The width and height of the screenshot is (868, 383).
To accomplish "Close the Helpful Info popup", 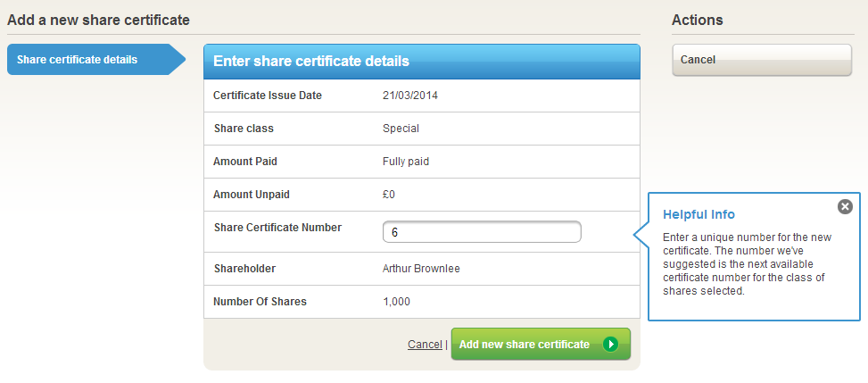I will [845, 207].
